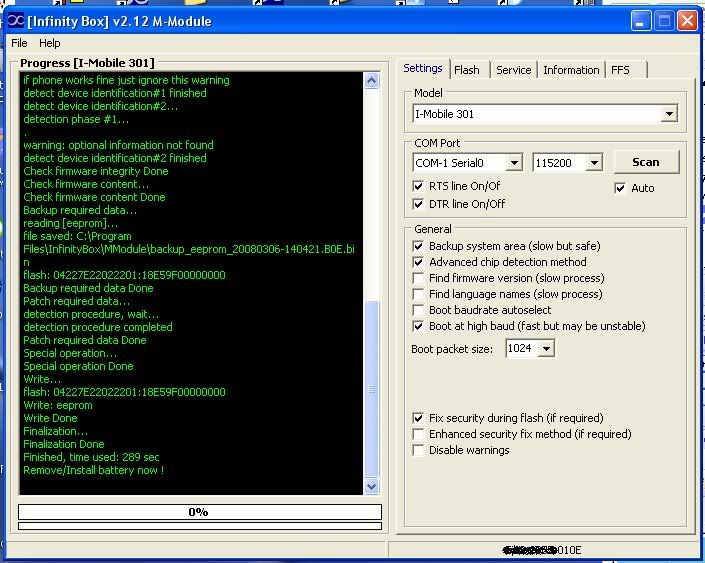Expand the Model dropdown showing I-Mobile 301

[669, 114]
